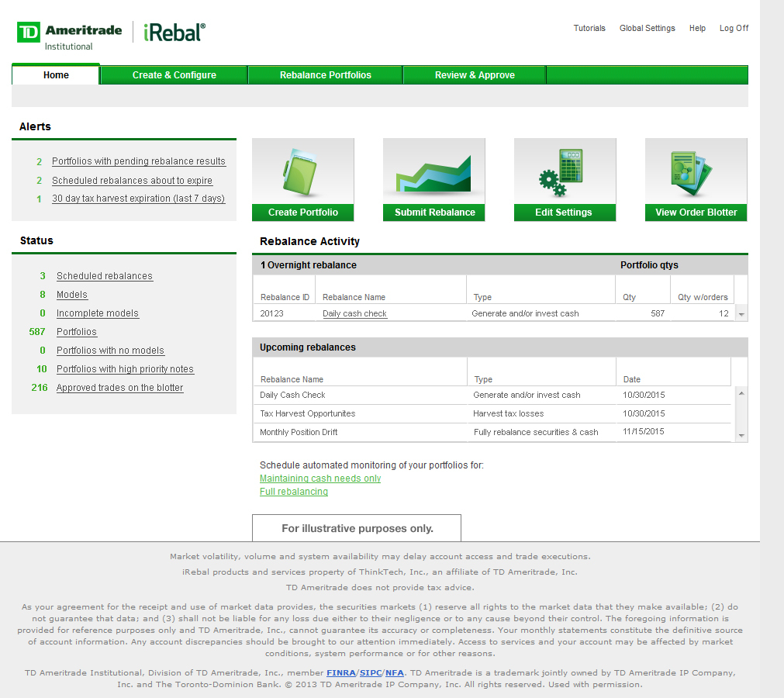
Task: Click the Create Portfolio folder icon
Action: click(x=302, y=171)
